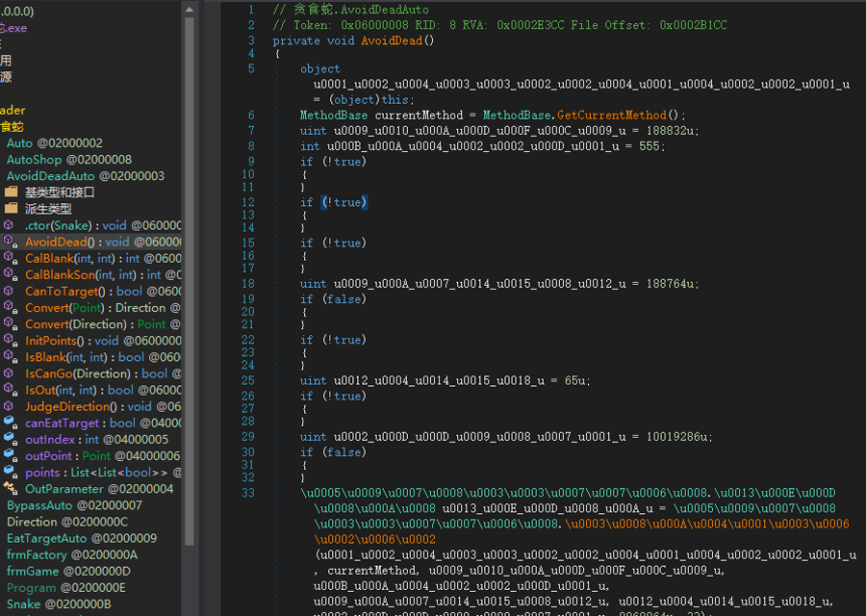866x616 pixels.
Task: Click the field icon beside outIndex
Action: pyautogui.click(x=10, y=439)
